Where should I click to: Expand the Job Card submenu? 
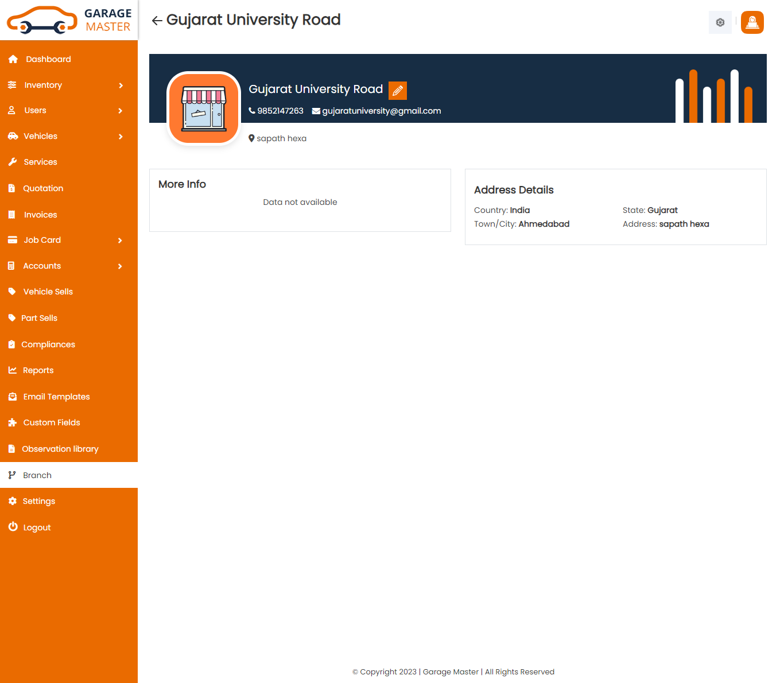click(x=120, y=240)
